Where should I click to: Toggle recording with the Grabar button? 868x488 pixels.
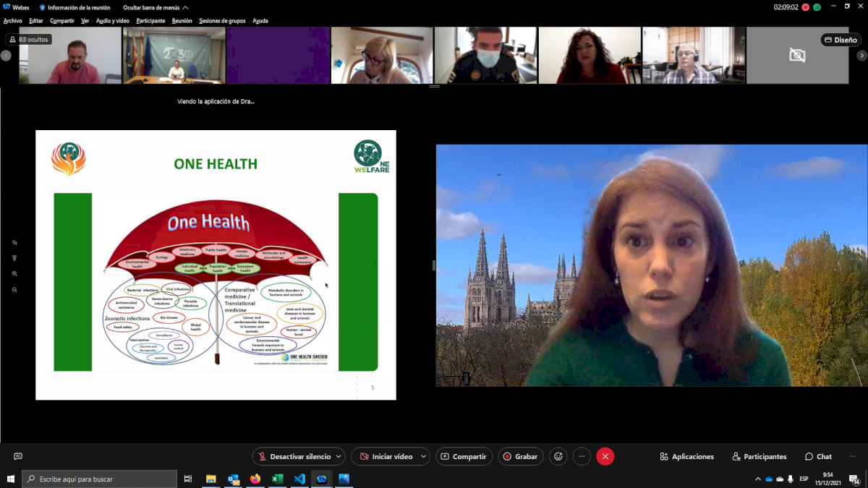520,457
